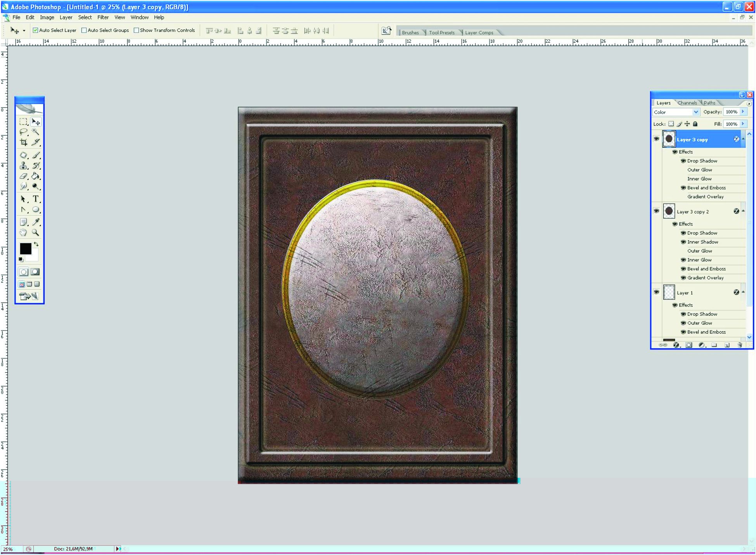Open the Layer Comps palette tab
Image resolution: width=756 pixels, height=555 pixels.
(x=479, y=33)
